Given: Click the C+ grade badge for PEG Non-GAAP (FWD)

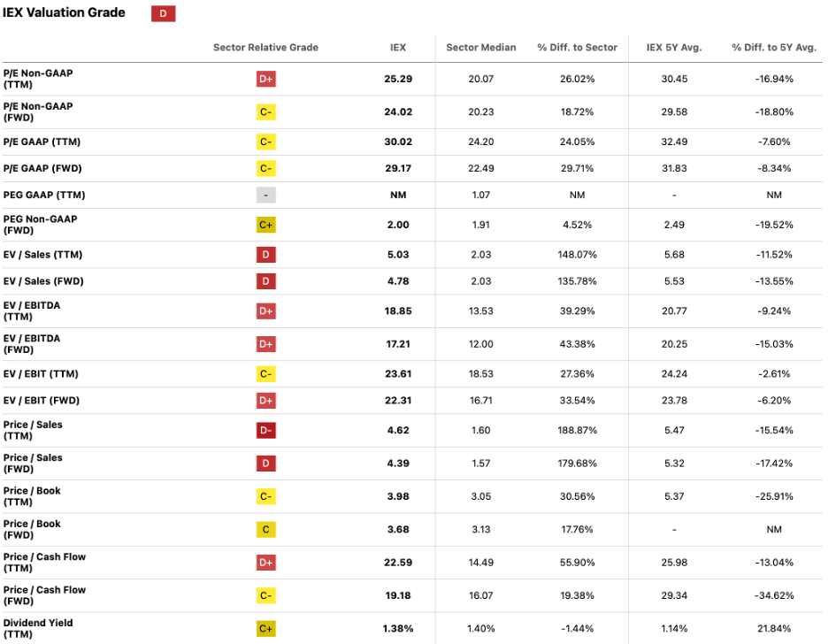Looking at the screenshot, I should pyautogui.click(x=265, y=225).
